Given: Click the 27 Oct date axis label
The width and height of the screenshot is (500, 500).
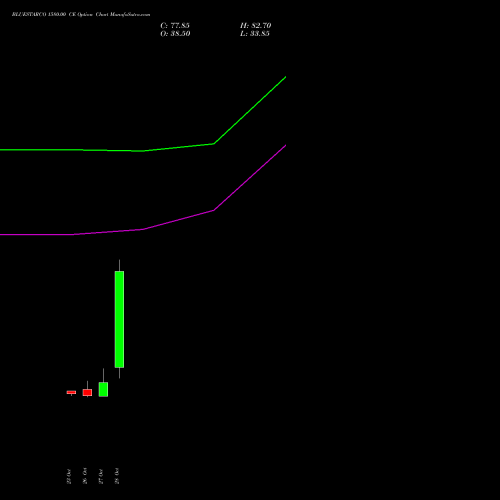Looking at the screenshot, I should pyautogui.click(x=101, y=476).
